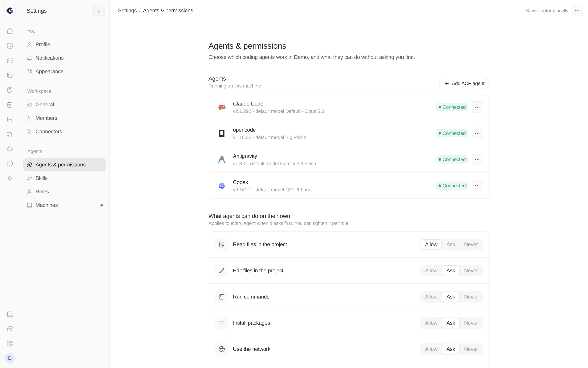Click the app logo at top left
This screenshot has width=588, height=368.
tap(10, 10)
